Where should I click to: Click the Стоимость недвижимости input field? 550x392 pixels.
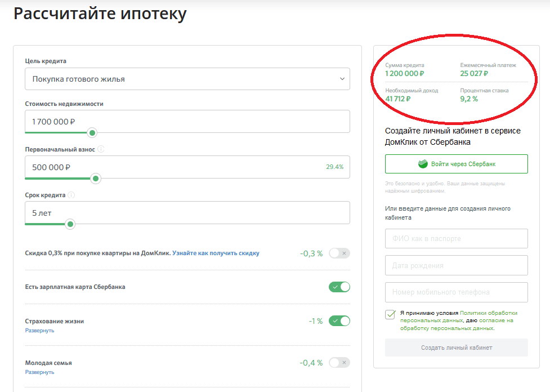click(187, 122)
